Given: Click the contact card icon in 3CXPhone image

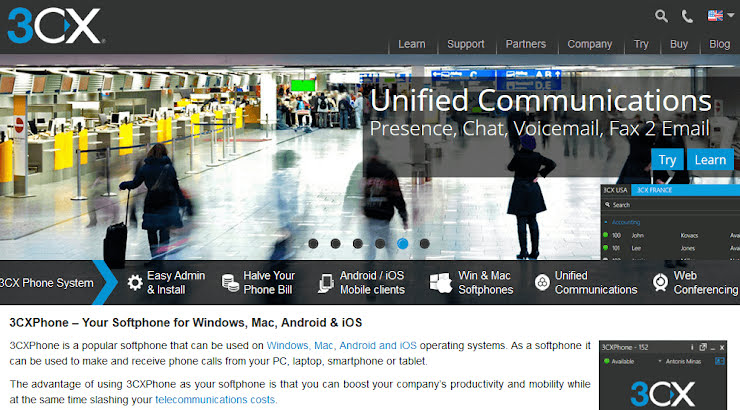Looking at the screenshot, I should click(x=720, y=361).
